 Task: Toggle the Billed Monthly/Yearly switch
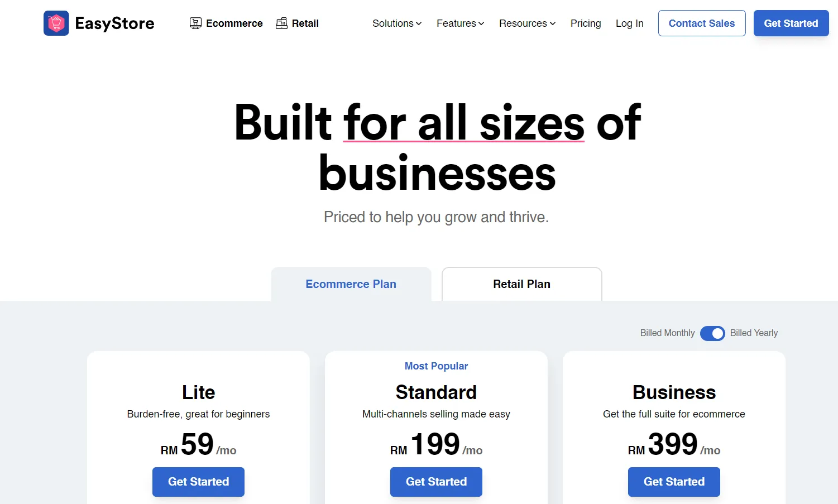(x=712, y=333)
